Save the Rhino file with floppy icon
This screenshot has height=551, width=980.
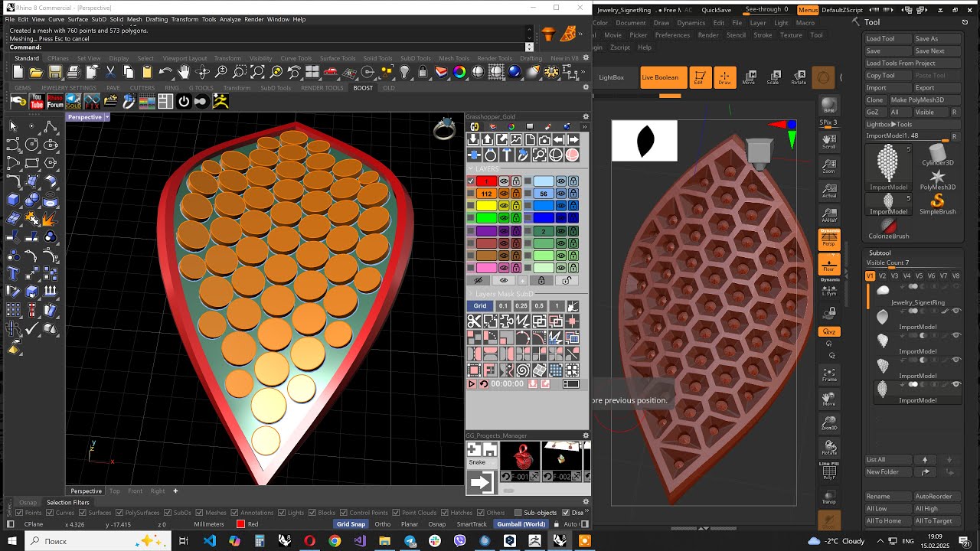coord(55,72)
